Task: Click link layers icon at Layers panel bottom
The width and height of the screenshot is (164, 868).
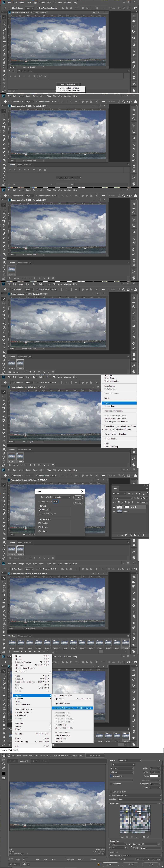Action: tap(118, 535)
